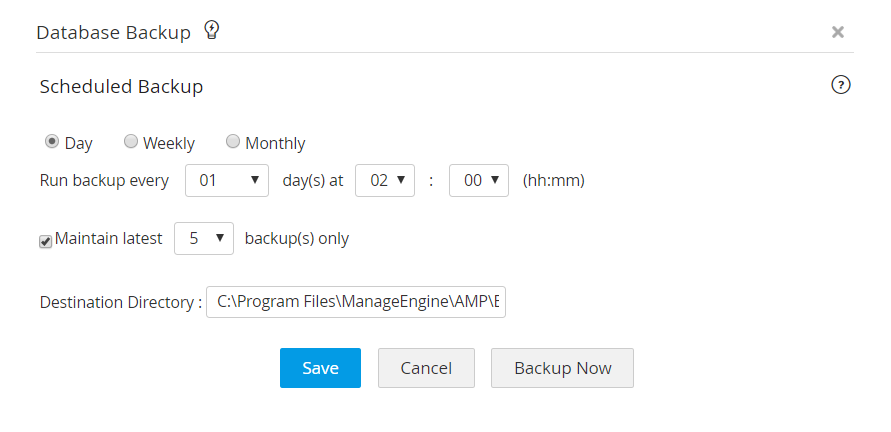Click the Cancel button

coord(426,368)
